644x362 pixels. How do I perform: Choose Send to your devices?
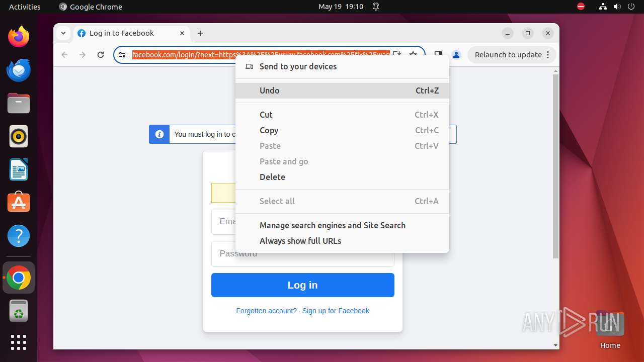click(342, 66)
